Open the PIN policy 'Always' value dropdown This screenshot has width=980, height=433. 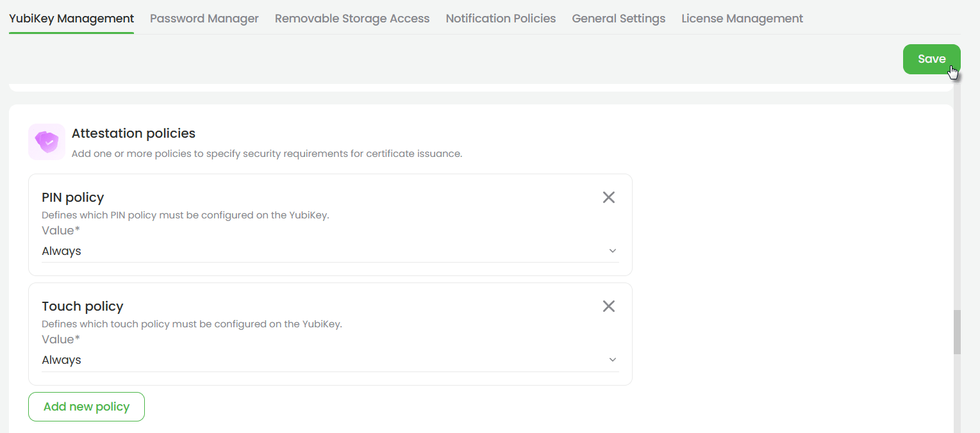pos(330,251)
